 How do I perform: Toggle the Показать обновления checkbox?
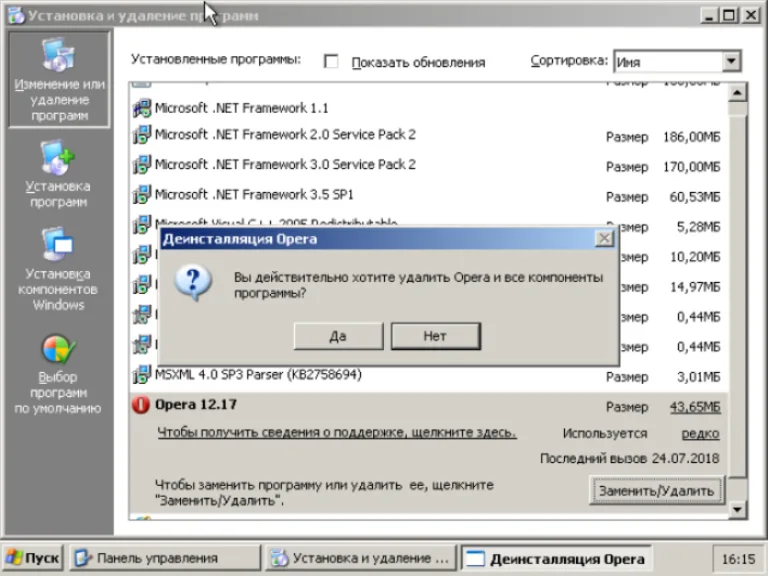(331, 62)
